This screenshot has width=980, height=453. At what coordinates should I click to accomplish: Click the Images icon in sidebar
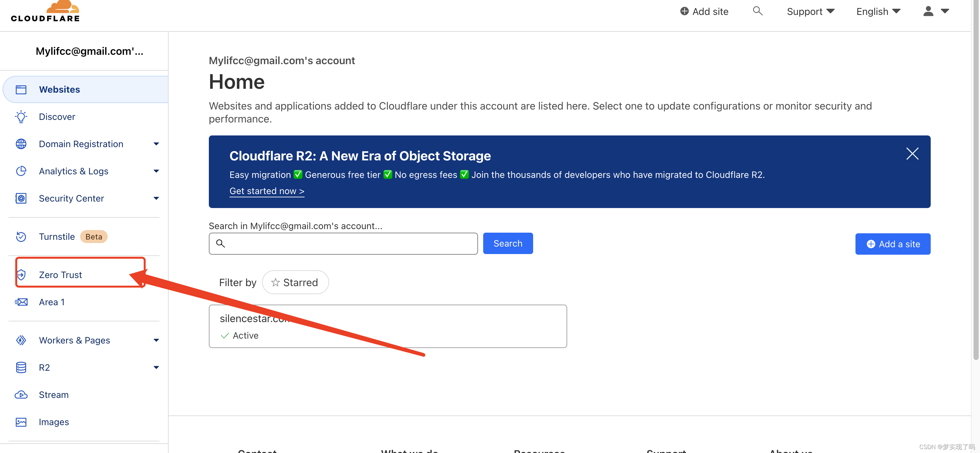coord(21,421)
